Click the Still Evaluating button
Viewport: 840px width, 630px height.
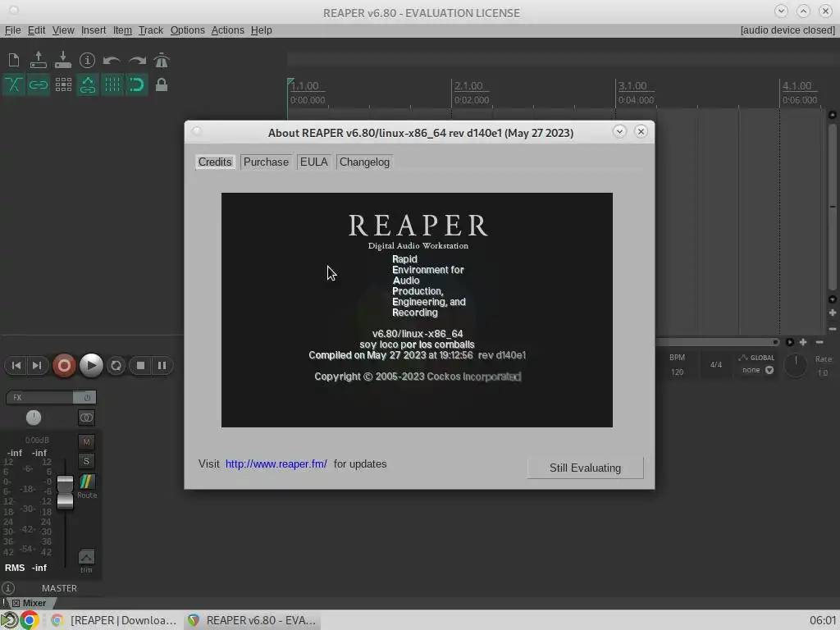tap(585, 468)
